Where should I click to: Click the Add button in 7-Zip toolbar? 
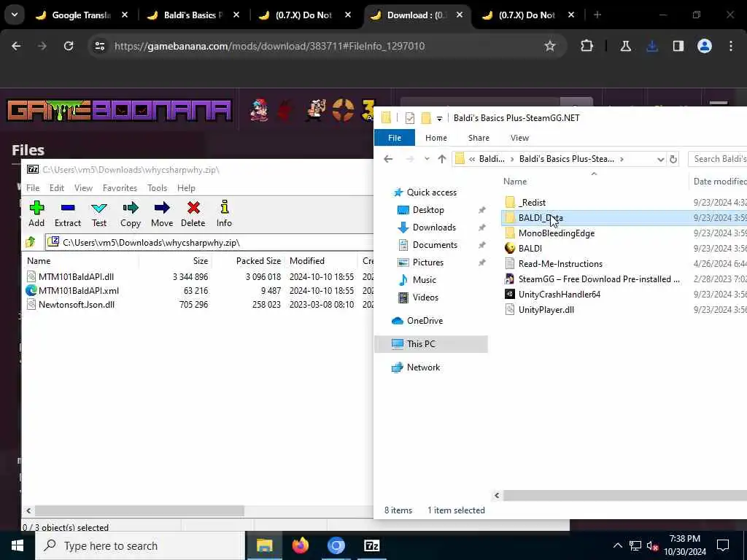[36, 214]
